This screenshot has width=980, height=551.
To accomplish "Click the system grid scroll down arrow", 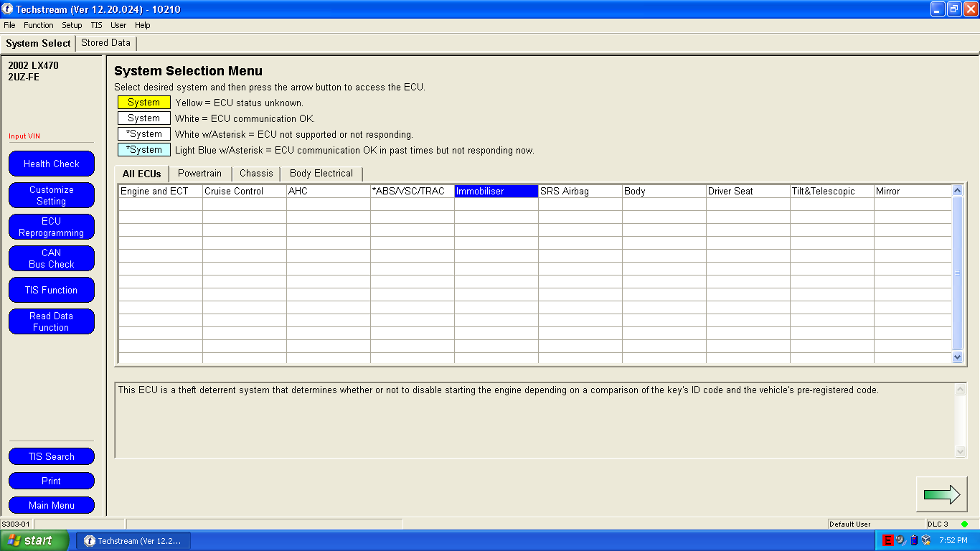I will coord(957,357).
